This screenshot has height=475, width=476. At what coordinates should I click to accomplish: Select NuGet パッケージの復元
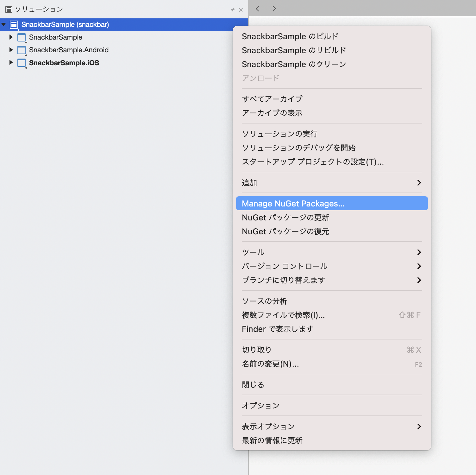pos(332,231)
